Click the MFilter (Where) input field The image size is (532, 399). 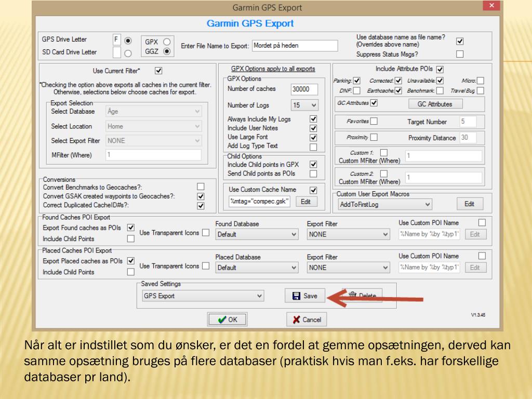point(153,155)
